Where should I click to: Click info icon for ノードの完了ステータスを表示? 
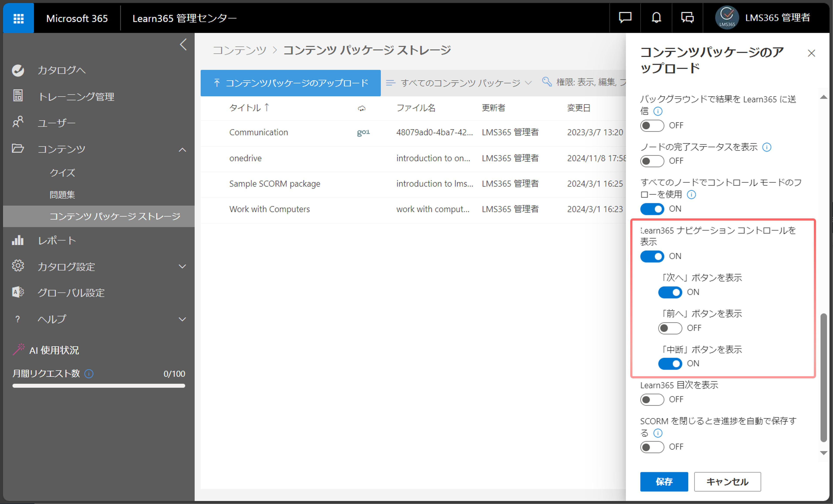767,147
